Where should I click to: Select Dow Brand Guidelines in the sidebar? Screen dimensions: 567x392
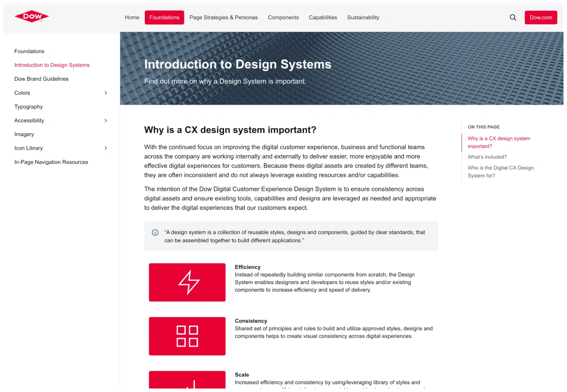(41, 79)
